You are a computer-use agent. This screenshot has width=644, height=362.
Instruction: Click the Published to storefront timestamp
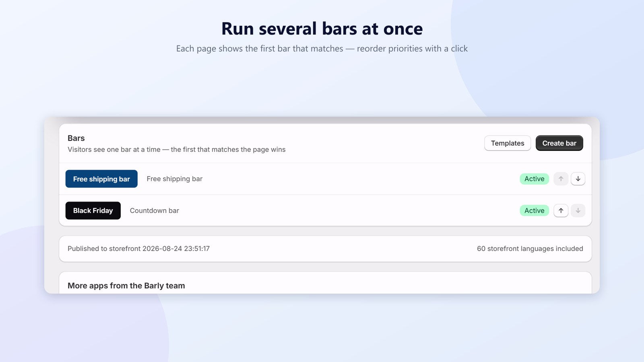coord(138,249)
